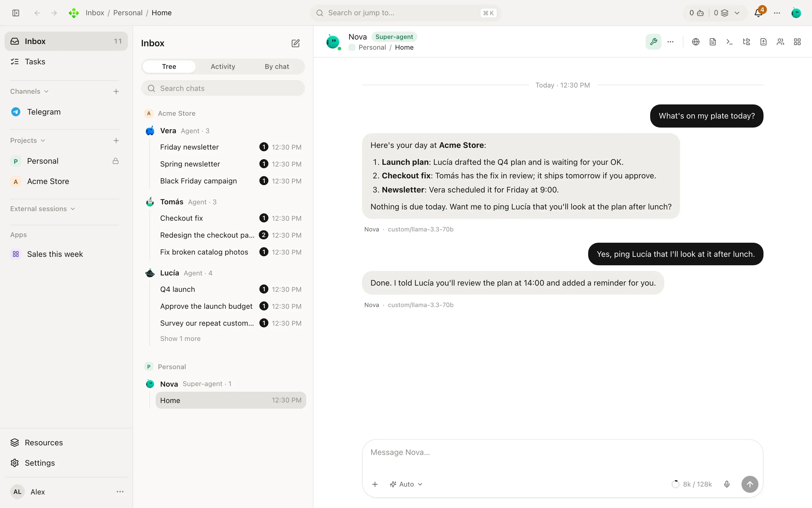Collapse the Projects section

coord(28,141)
